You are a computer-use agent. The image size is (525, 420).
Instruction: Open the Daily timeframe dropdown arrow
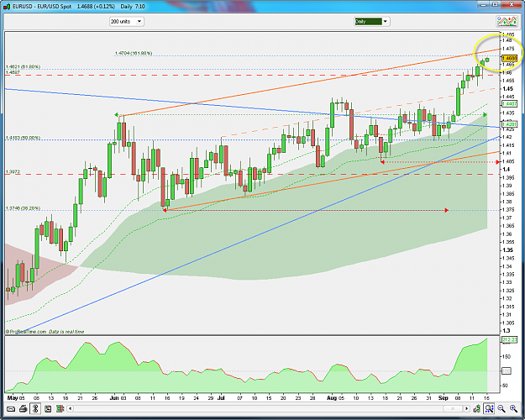(x=386, y=22)
